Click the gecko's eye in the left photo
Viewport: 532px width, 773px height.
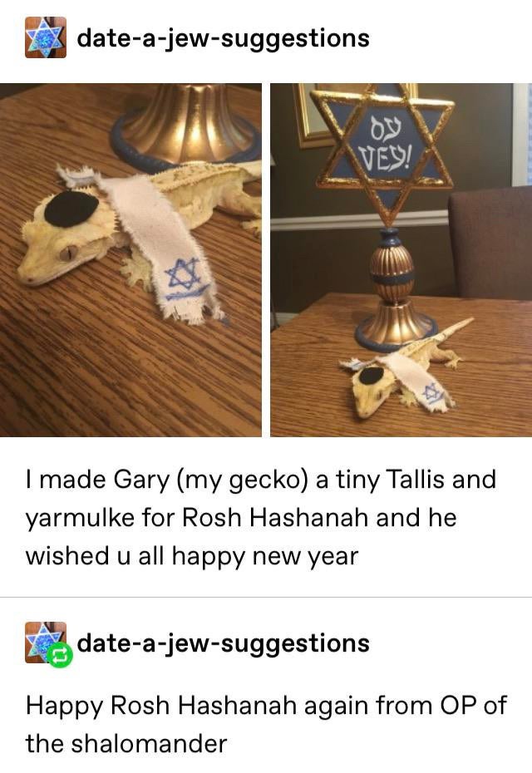coord(69,253)
